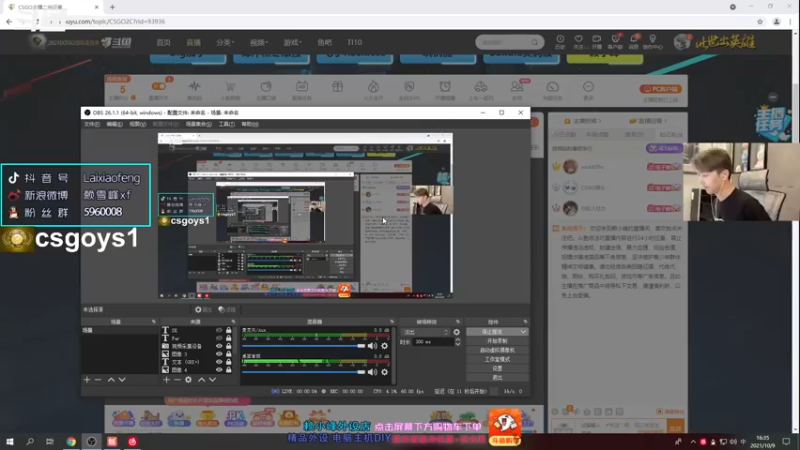800x450 pixels.
Task: Open OBS 工具 menu
Action: point(227,124)
